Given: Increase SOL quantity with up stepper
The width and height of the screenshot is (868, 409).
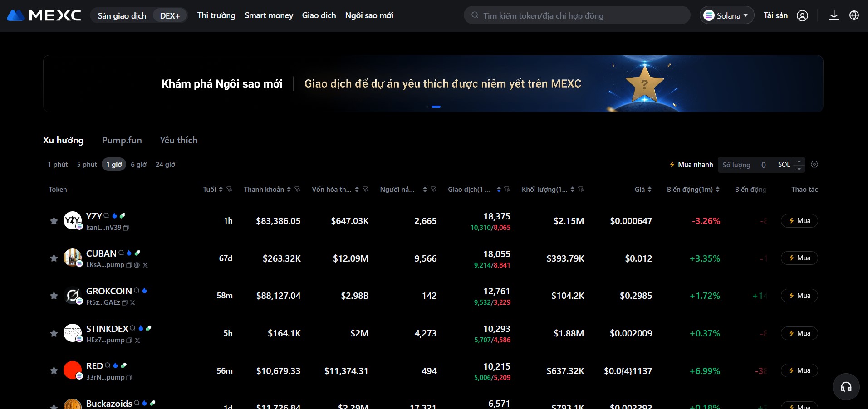Looking at the screenshot, I should (799, 161).
